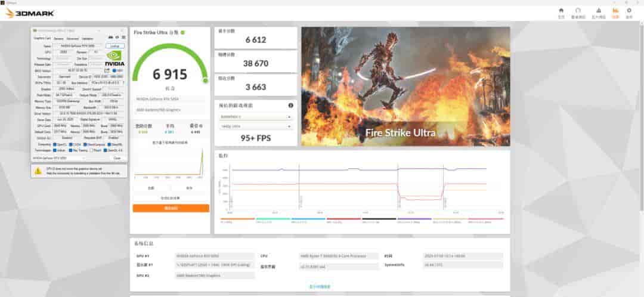Click the 95+ FPS estimate text
The width and height of the screenshot is (644, 297).
tap(256, 138)
